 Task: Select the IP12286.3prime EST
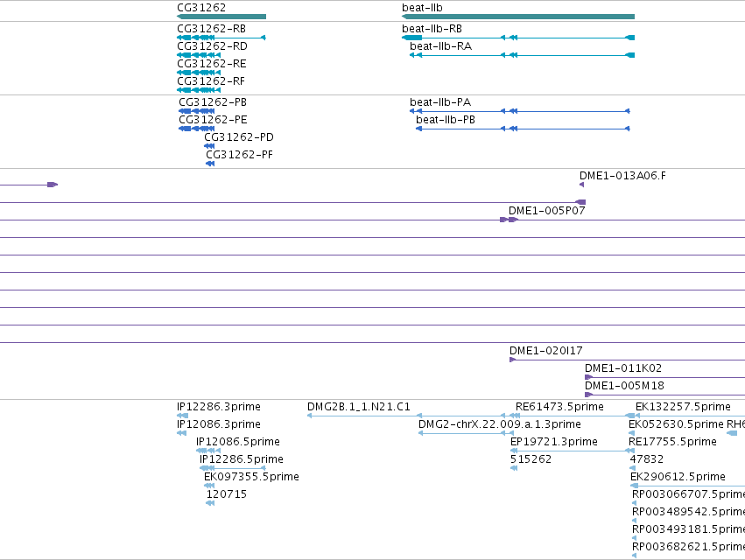[x=219, y=407]
